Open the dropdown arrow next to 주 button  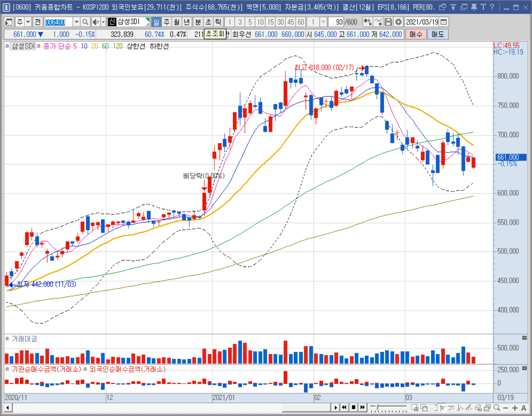click(x=28, y=22)
